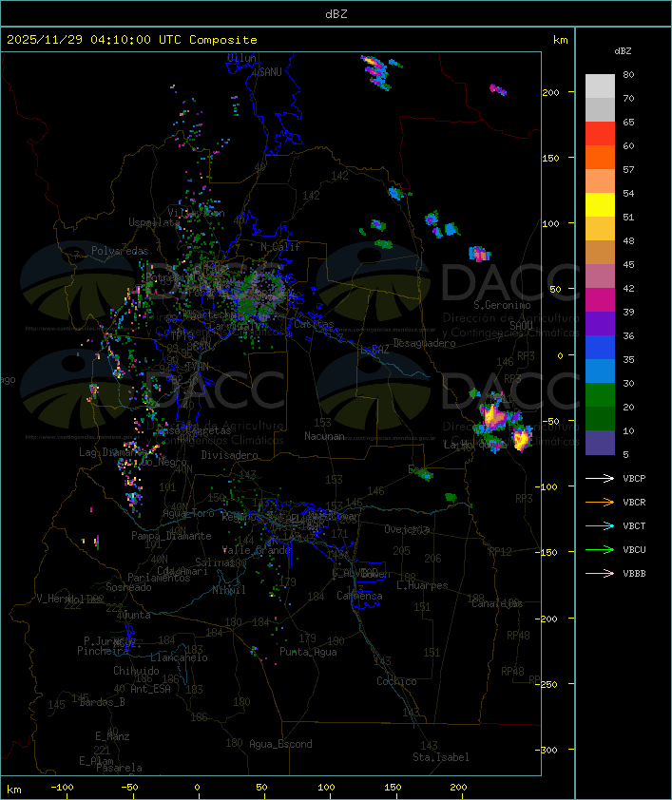Click the Divisadero map label
672x800 pixels.
pos(230,454)
